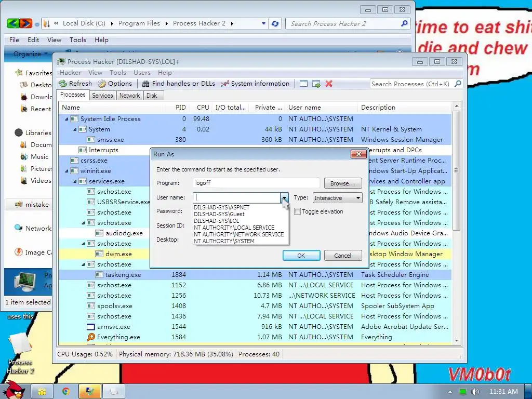Collapse the svchost.exe node above taskeng.exe

(84, 264)
